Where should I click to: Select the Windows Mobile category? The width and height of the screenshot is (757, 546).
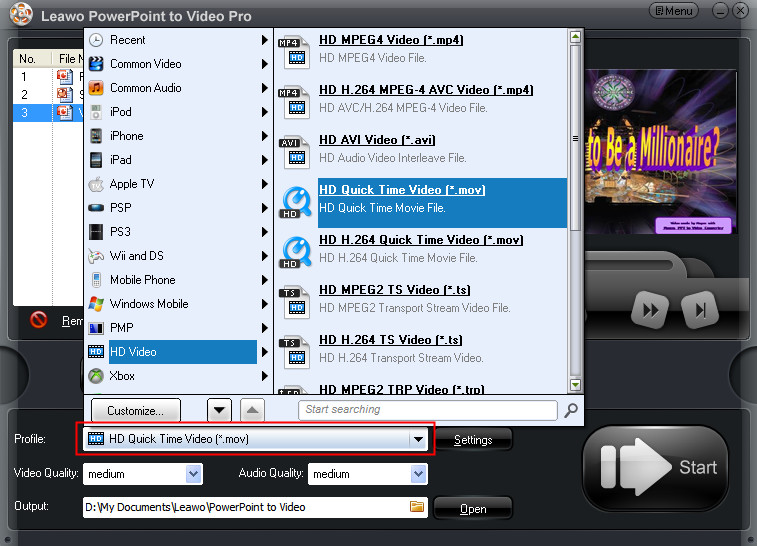[149, 304]
